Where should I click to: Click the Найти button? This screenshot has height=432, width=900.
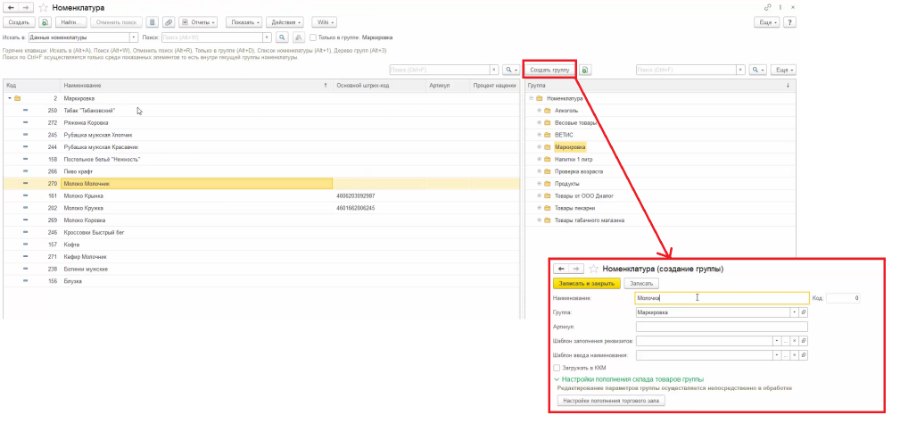tap(71, 22)
